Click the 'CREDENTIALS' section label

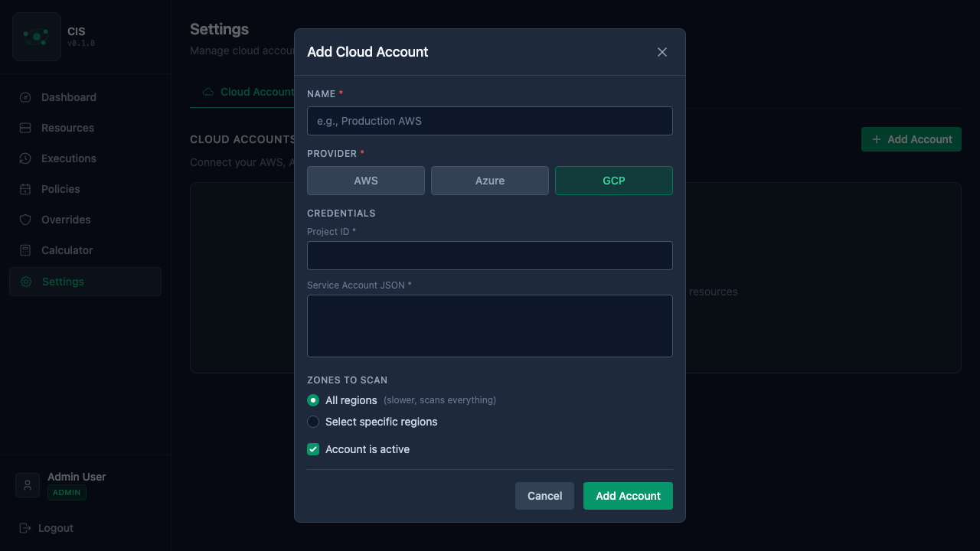click(341, 214)
